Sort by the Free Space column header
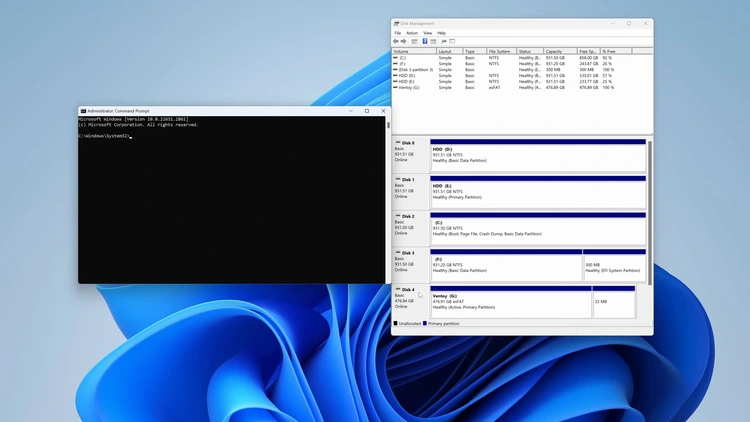 tap(589, 51)
